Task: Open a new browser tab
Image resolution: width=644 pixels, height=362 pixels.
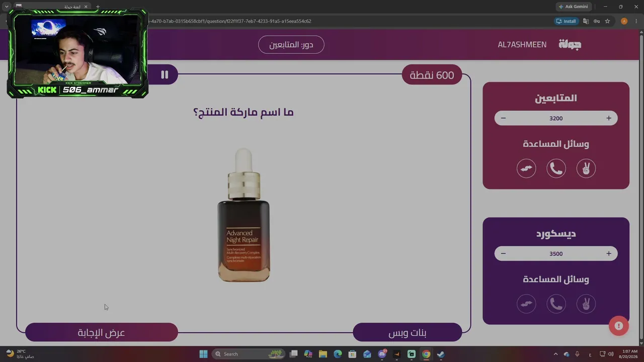Action: tap(98, 7)
